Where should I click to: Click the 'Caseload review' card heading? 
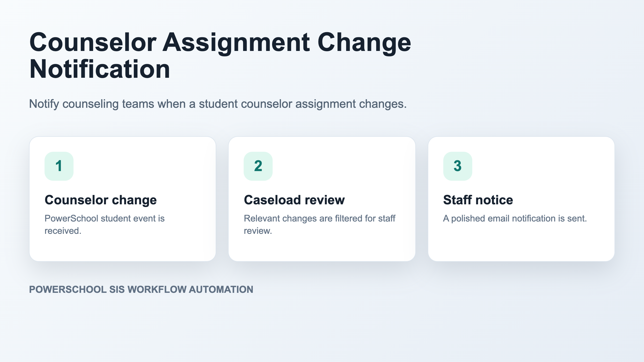[294, 200]
